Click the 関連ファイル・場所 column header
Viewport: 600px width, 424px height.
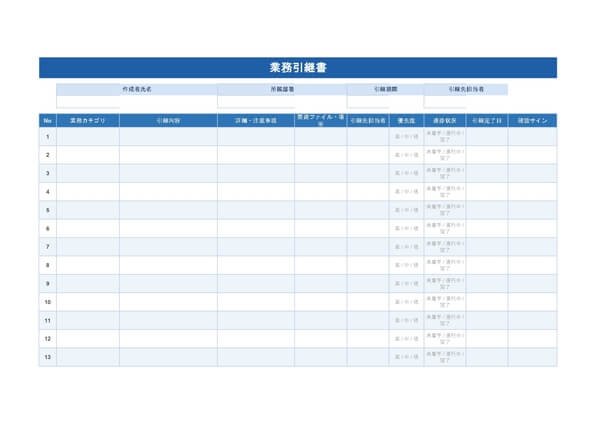click(x=320, y=120)
